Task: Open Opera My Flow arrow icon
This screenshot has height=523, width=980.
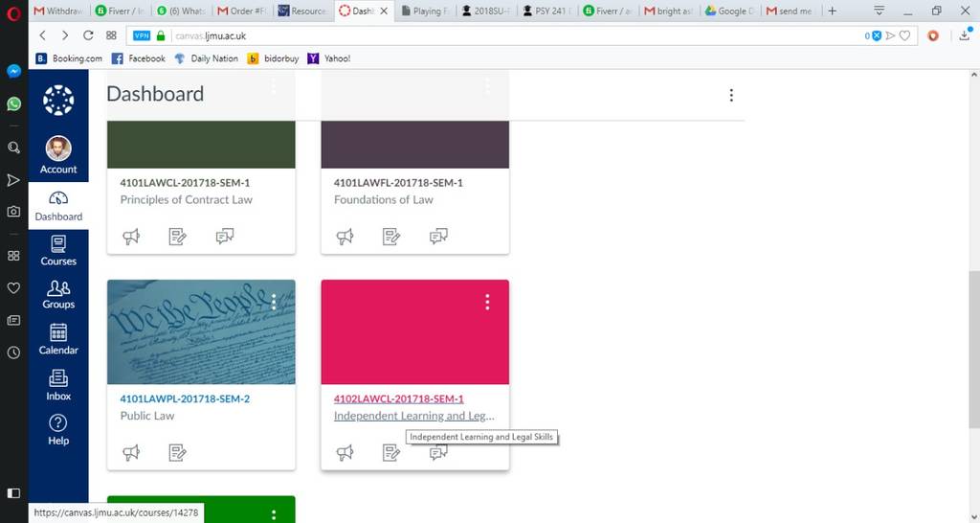Action: click(13, 180)
